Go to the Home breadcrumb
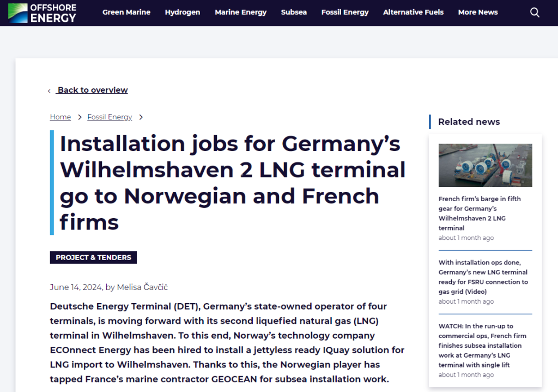 click(x=60, y=117)
